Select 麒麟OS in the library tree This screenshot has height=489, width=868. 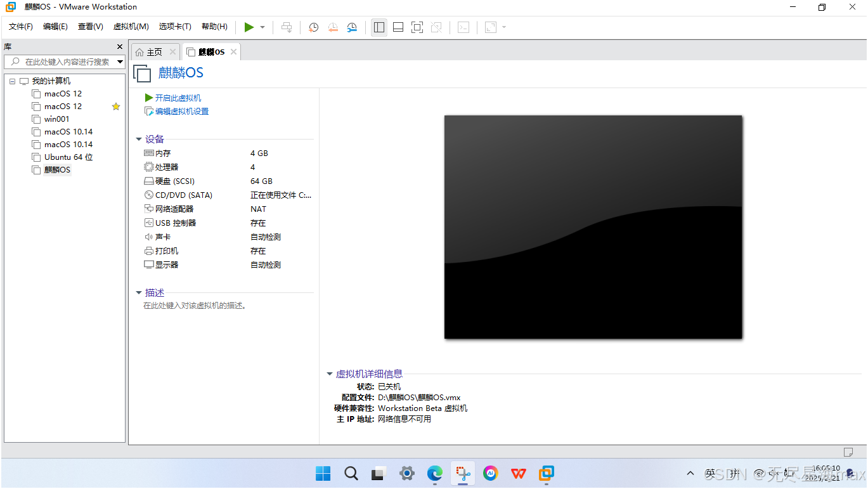[x=57, y=170]
